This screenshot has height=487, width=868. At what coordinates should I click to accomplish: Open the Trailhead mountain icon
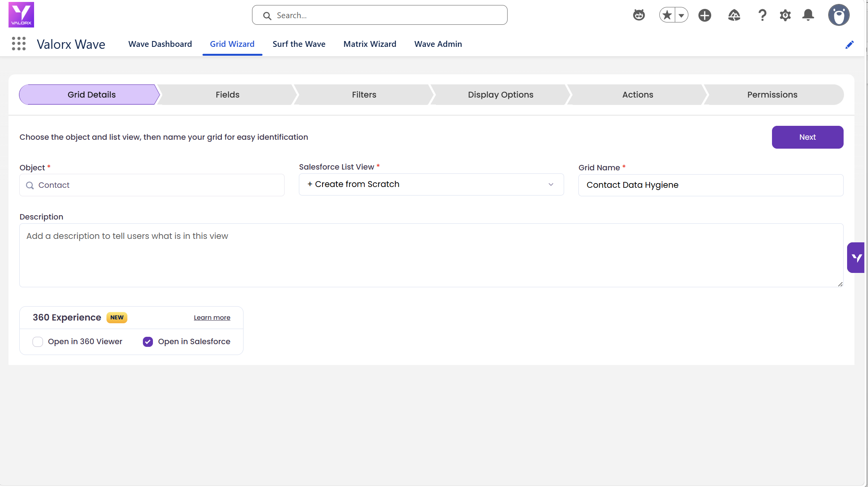[734, 15]
